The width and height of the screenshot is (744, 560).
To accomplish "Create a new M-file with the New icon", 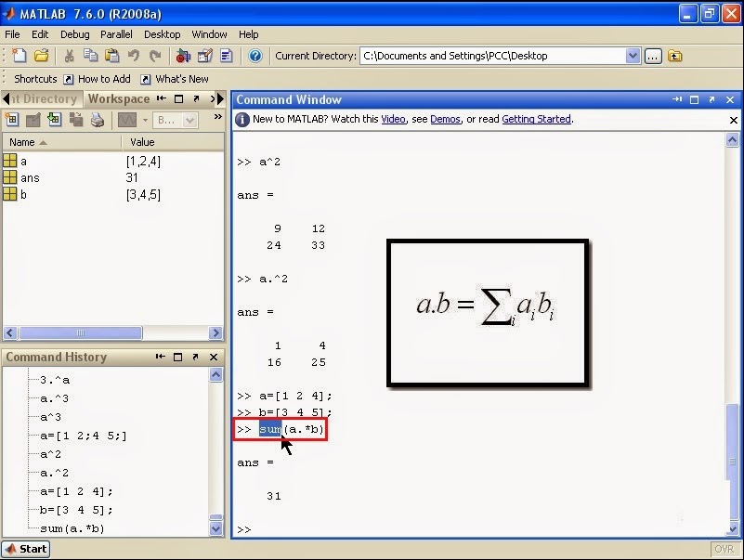I will (x=19, y=55).
